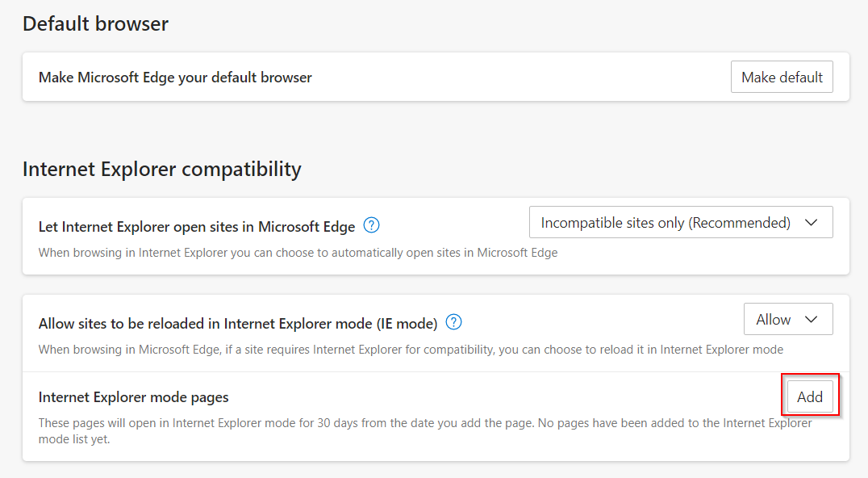Viewport: 868px width, 478px height.
Task: Click the "Internet Explorer mode pages" label
Action: tap(133, 397)
